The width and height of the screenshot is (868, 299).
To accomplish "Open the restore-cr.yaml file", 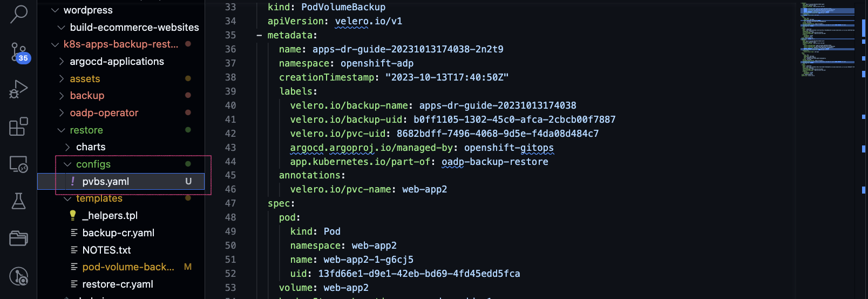I will point(117,284).
